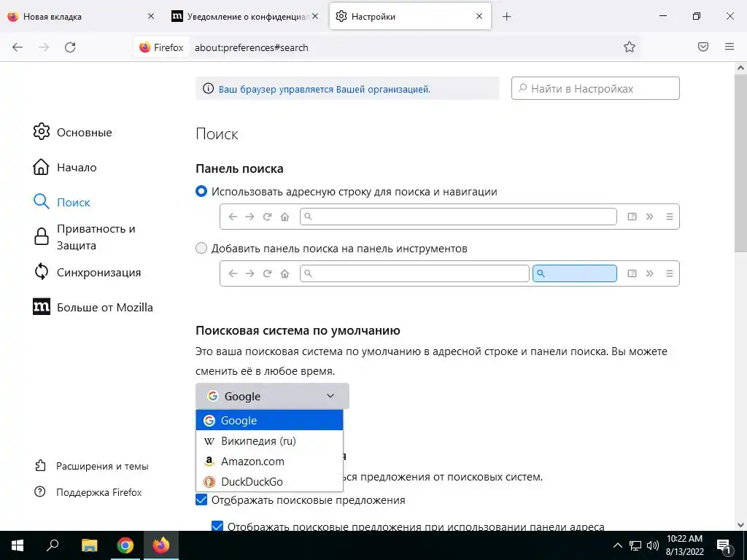
Task: Open the taskbar clock and date
Action: [x=684, y=545]
